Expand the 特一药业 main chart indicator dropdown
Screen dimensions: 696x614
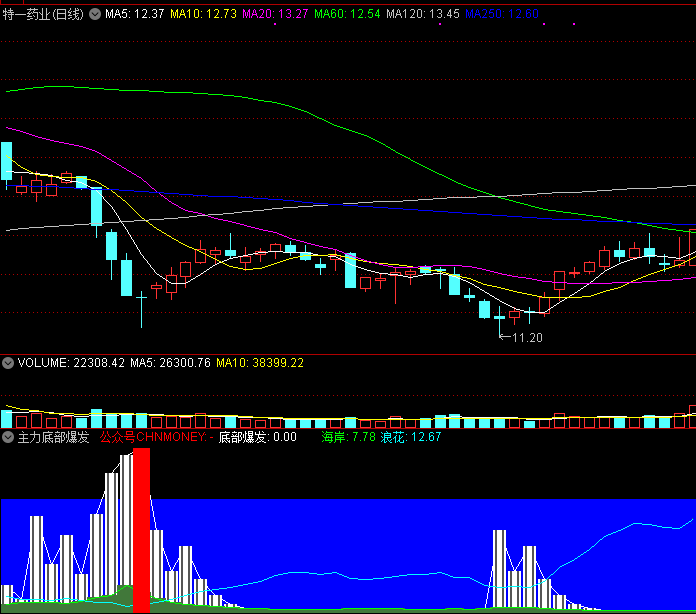pyautogui.click(x=95, y=14)
